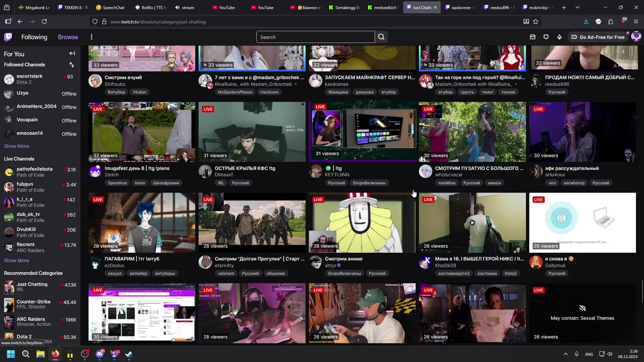Focus the Twitch search field
Screen dimensions: 644x362
tap(315, 37)
